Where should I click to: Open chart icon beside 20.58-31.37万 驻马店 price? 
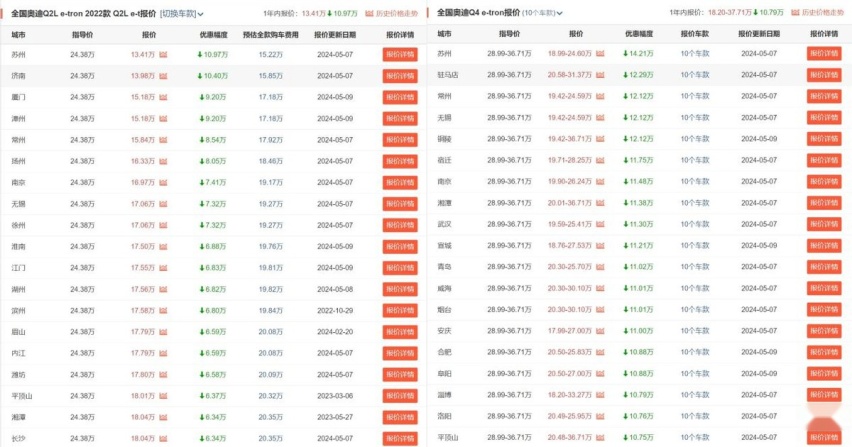600,75
